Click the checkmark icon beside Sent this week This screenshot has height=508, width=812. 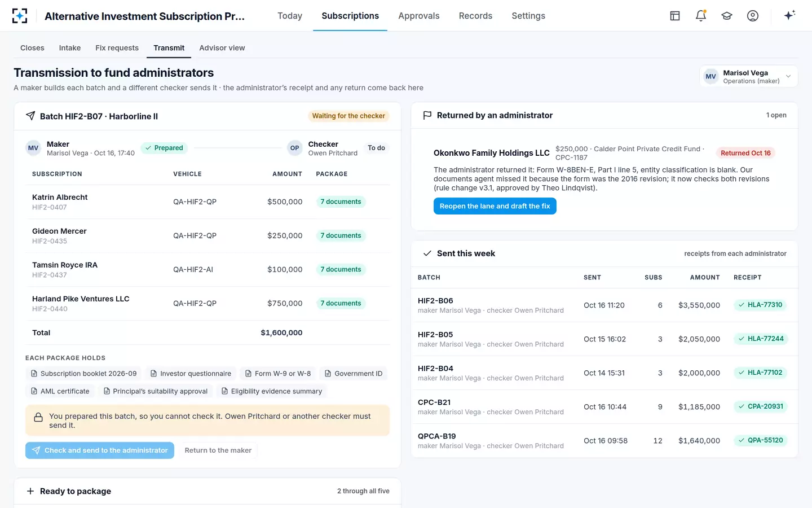(x=427, y=253)
